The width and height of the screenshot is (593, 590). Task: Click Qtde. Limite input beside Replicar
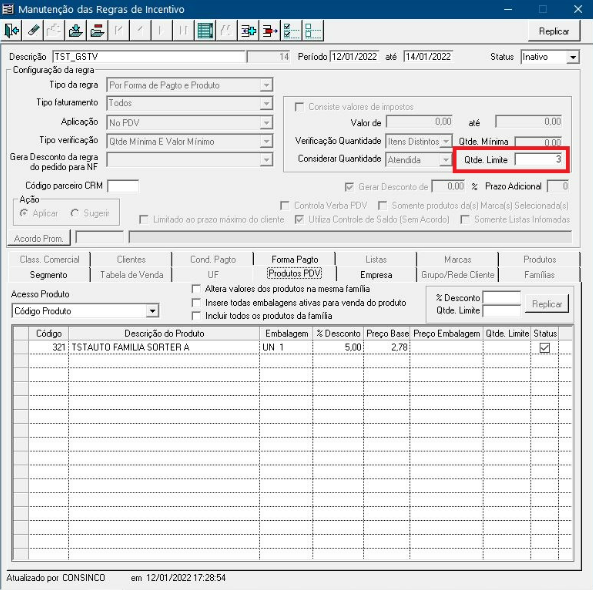[502, 311]
